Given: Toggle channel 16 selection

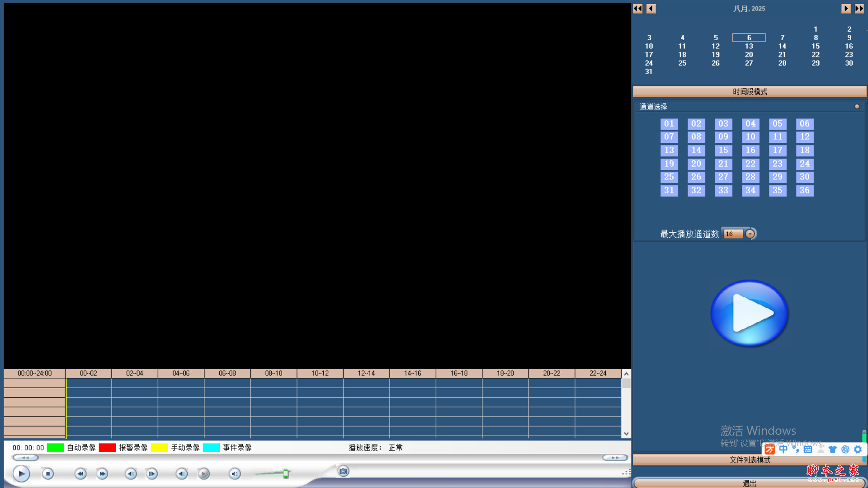Looking at the screenshot, I should pyautogui.click(x=750, y=150).
